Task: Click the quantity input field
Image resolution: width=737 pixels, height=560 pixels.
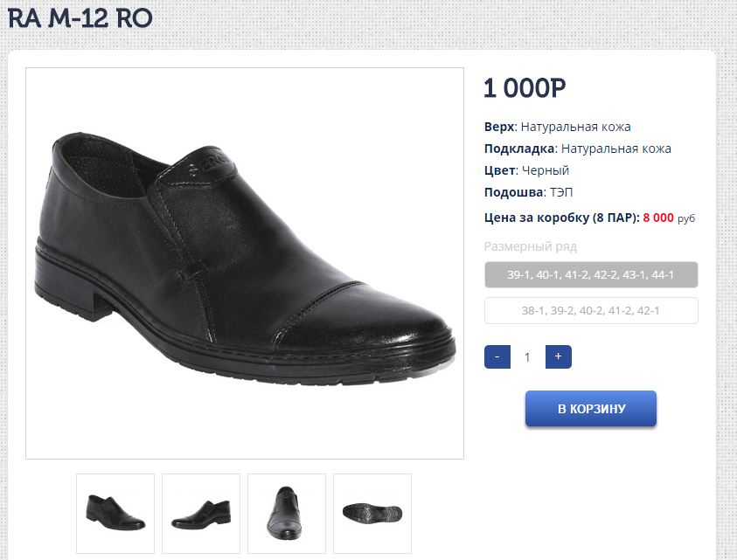Action: click(527, 356)
